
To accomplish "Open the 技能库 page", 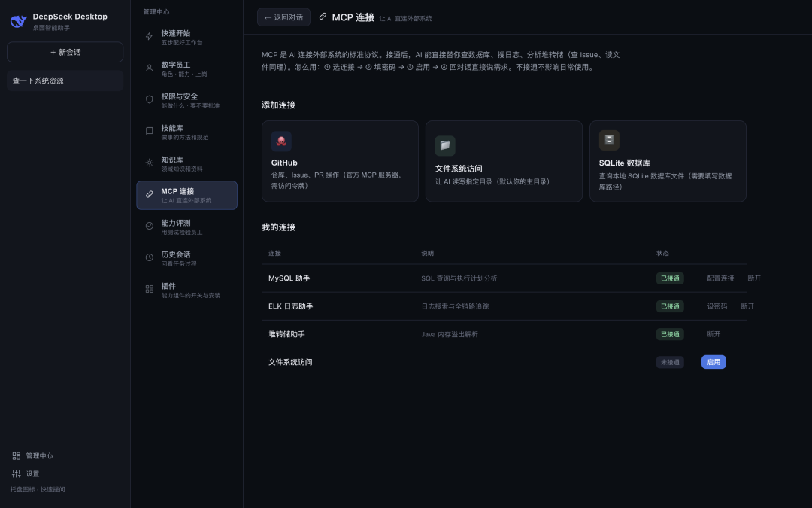I will click(187, 132).
